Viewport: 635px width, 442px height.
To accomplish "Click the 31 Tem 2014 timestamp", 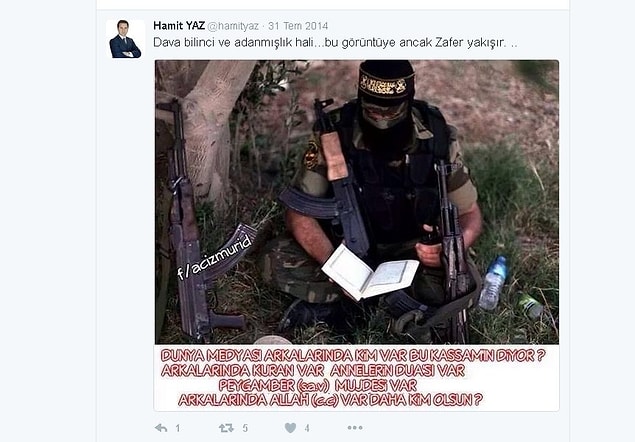I will 298,26.
